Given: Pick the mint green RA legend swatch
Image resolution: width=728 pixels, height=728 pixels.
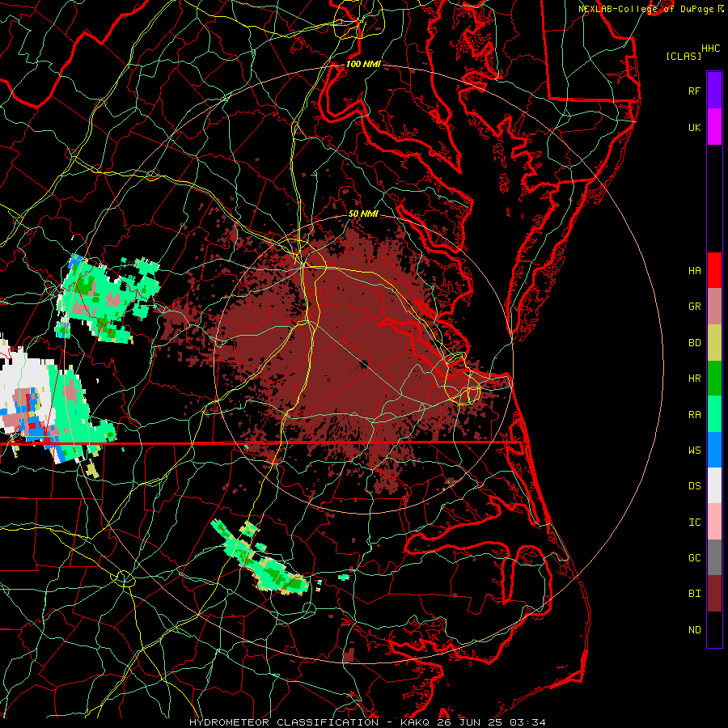Looking at the screenshot, I should tap(714, 414).
